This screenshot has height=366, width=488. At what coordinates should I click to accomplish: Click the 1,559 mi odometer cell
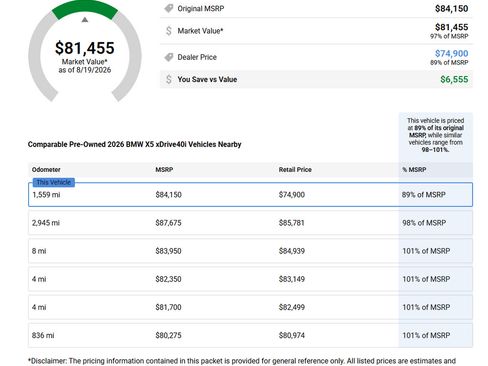(46, 195)
